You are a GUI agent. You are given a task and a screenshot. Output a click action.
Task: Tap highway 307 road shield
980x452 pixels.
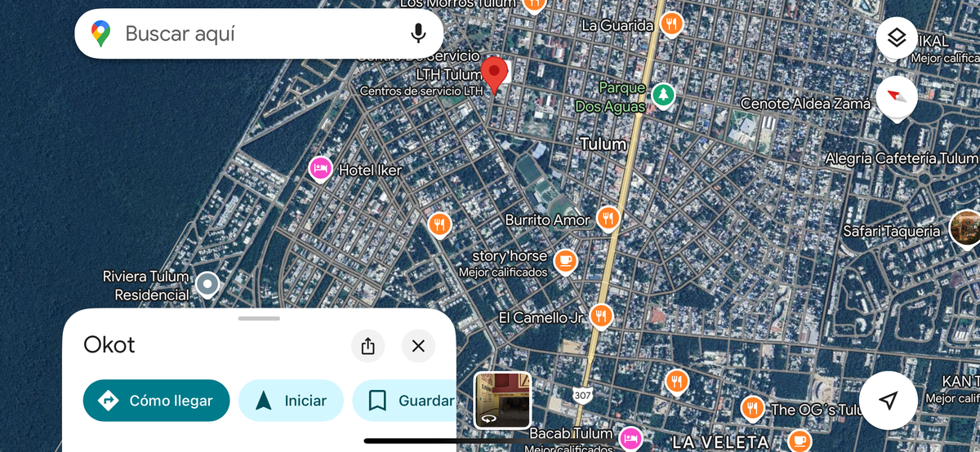click(x=582, y=395)
